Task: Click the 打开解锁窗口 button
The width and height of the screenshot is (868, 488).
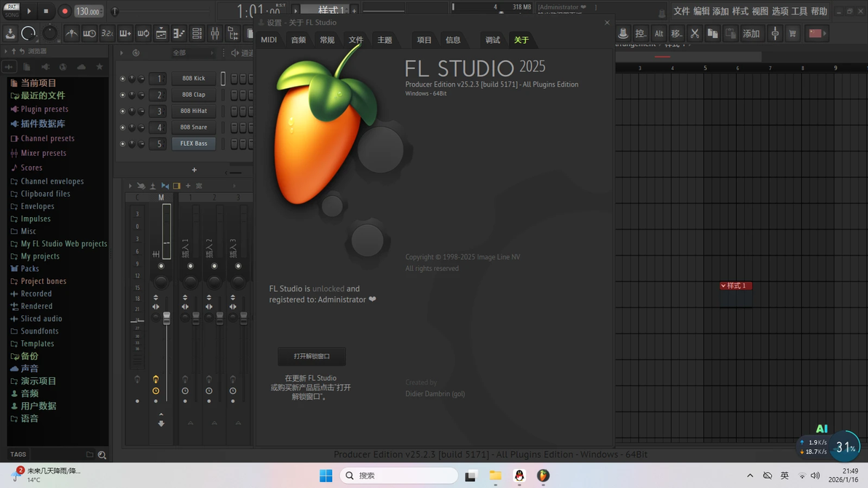Action: pos(312,356)
